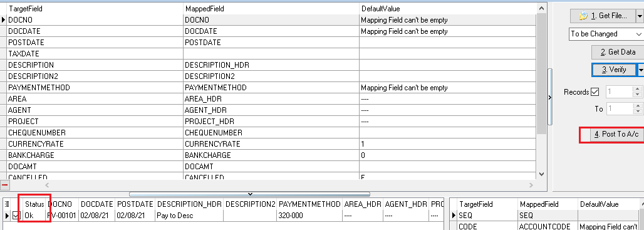Open the Get File folder icon
This screenshot has width=644, height=230.
click(x=583, y=16)
